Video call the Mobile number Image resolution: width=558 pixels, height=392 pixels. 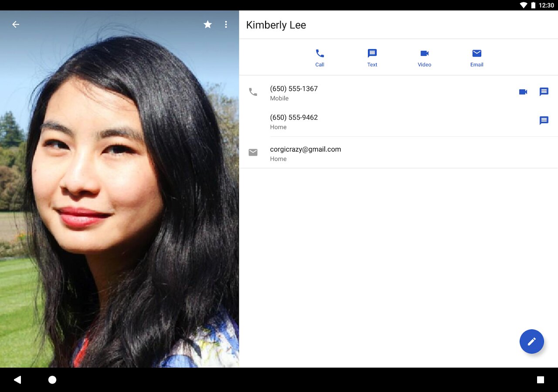[x=523, y=92]
